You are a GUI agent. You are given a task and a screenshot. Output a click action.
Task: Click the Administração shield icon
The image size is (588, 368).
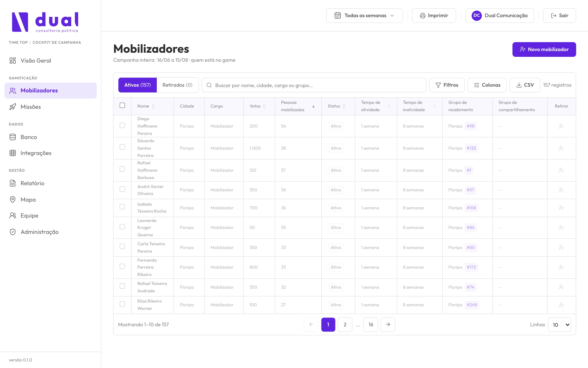pos(13,232)
